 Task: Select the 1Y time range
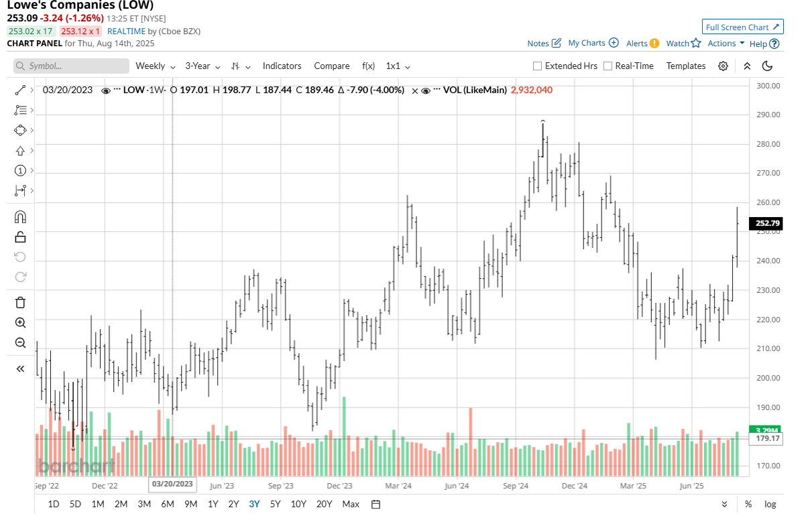pyautogui.click(x=213, y=504)
